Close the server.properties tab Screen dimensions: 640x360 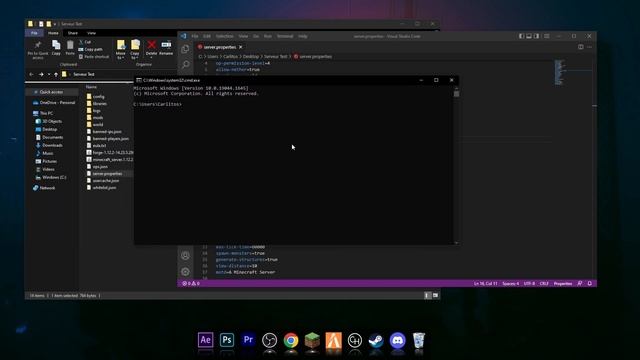point(241,47)
